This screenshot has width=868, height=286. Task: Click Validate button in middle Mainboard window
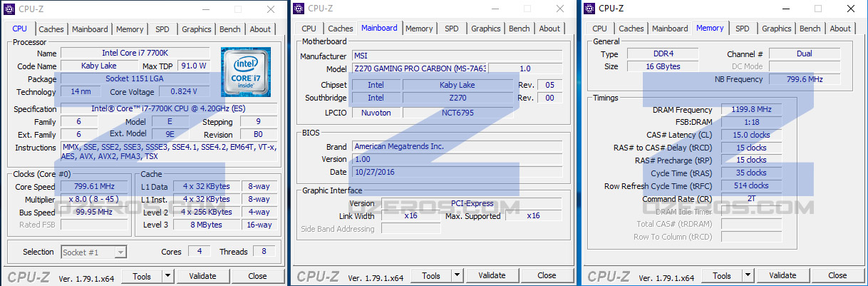[x=492, y=275]
